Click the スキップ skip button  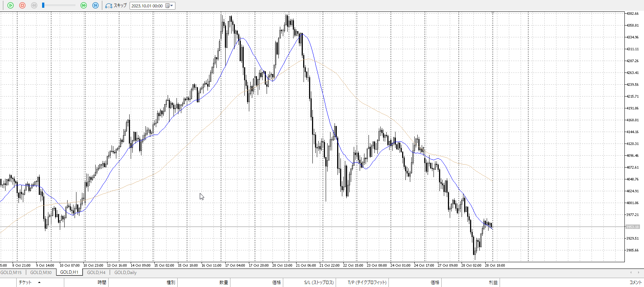click(x=116, y=6)
